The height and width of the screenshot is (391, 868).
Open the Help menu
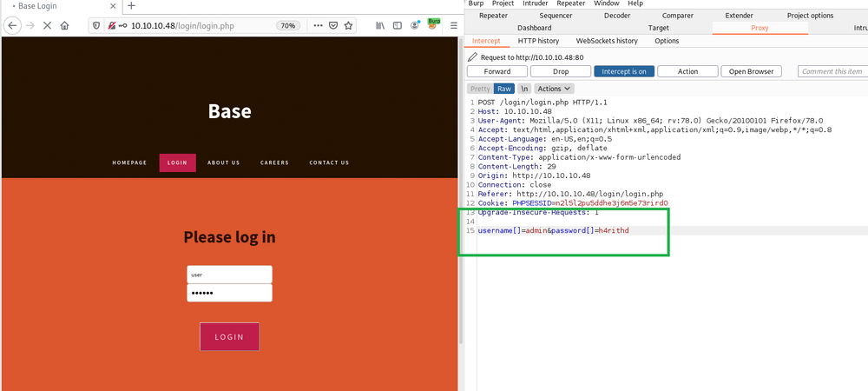coord(635,3)
